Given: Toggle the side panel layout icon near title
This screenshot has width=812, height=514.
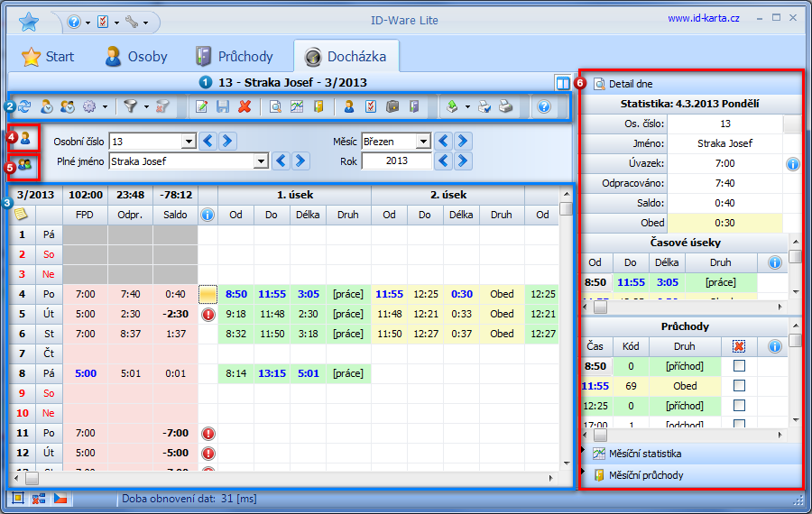Looking at the screenshot, I should coord(562,83).
